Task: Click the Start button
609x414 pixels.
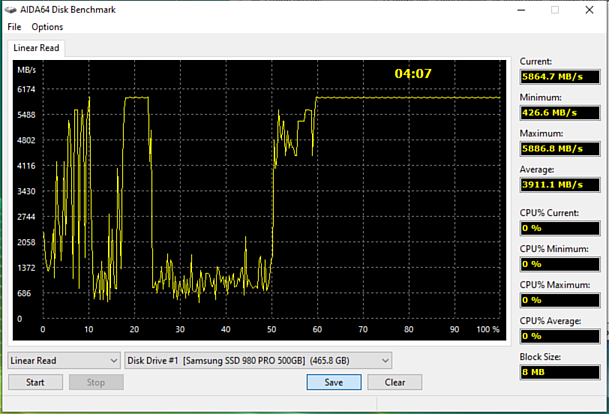Action: point(35,383)
